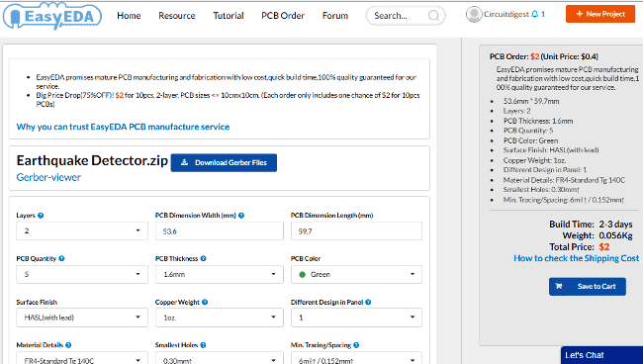Click the PCB Thickness help icon
The width and height of the screenshot is (643, 364).
point(204,258)
